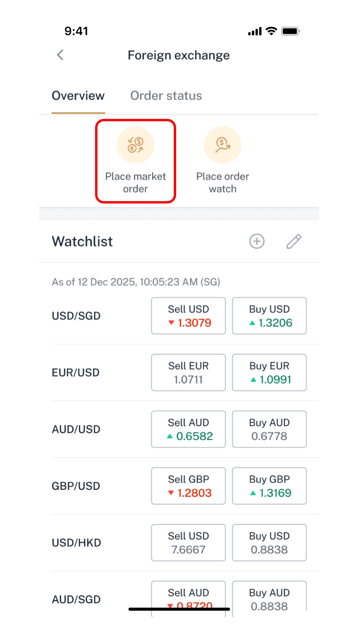Tap Sell USD at 7.6667

[x=188, y=543]
